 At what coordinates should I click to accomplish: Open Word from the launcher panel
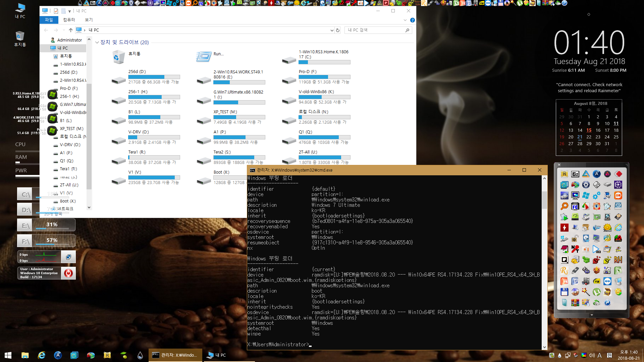575,281
